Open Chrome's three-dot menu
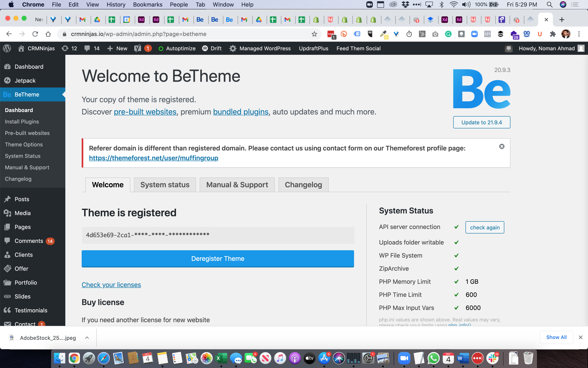The height and width of the screenshot is (368, 588). [579, 34]
